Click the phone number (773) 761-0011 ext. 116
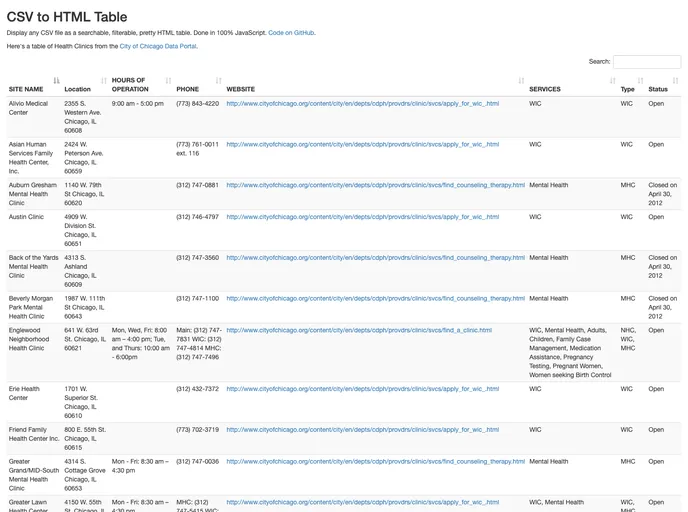Viewport: 688px width, 512px height. pyautogui.click(x=197, y=149)
